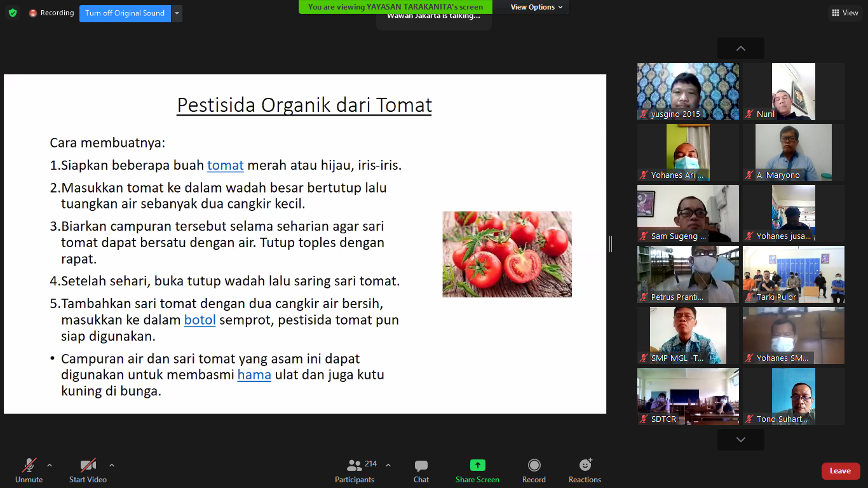This screenshot has height=488, width=868.
Task: Click the 214 participant count
Action: pyautogui.click(x=370, y=464)
